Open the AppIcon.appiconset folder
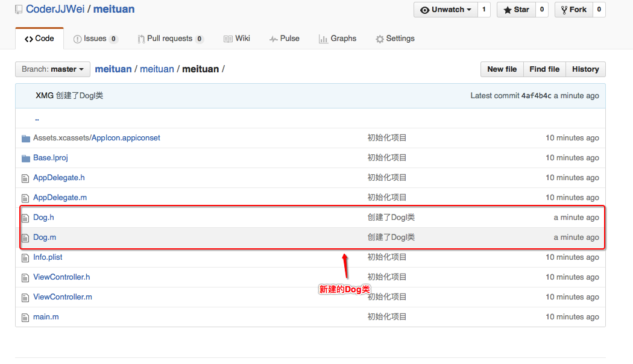This screenshot has width=633, height=364. [x=126, y=138]
